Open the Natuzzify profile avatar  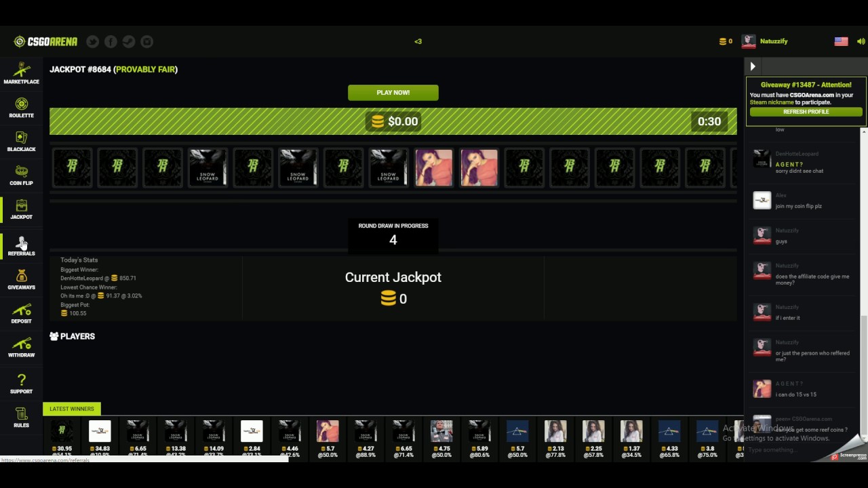tap(749, 41)
